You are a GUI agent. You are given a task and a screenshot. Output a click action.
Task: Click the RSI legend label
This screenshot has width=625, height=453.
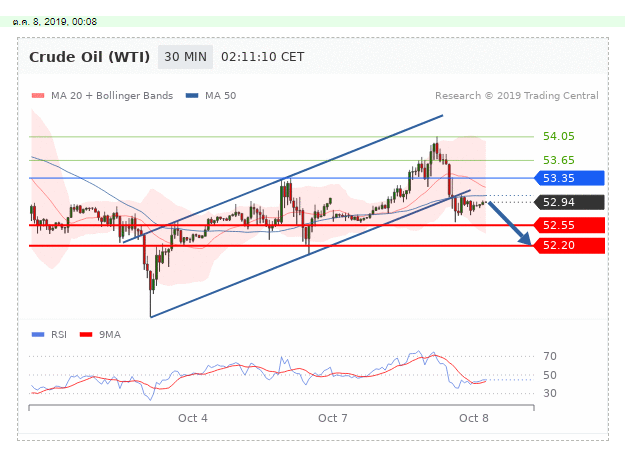coord(59,335)
